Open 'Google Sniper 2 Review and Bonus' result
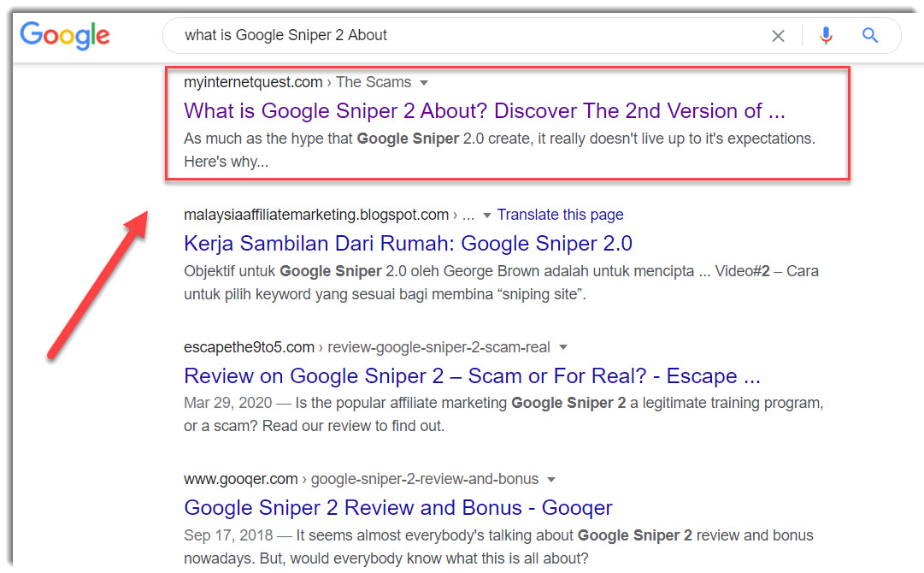Viewport: 924px width, 573px height. pyautogui.click(x=398, y=507)
